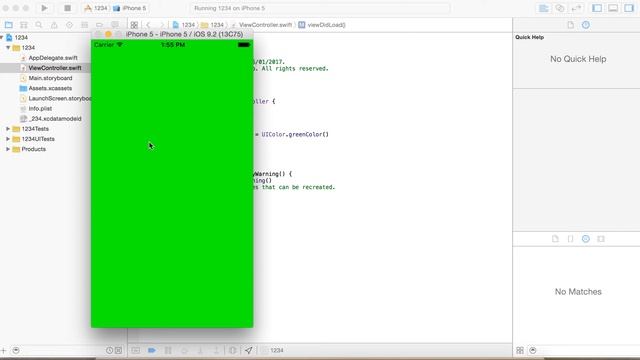Screen dimensions: 640x360
Task: Open the Issue navigator warning icon
Action: pyautogui.click(x=54, y=25)
